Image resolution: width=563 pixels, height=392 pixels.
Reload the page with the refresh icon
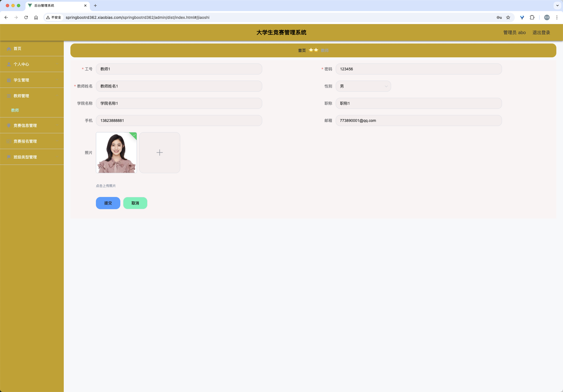(x=26, y=17)
